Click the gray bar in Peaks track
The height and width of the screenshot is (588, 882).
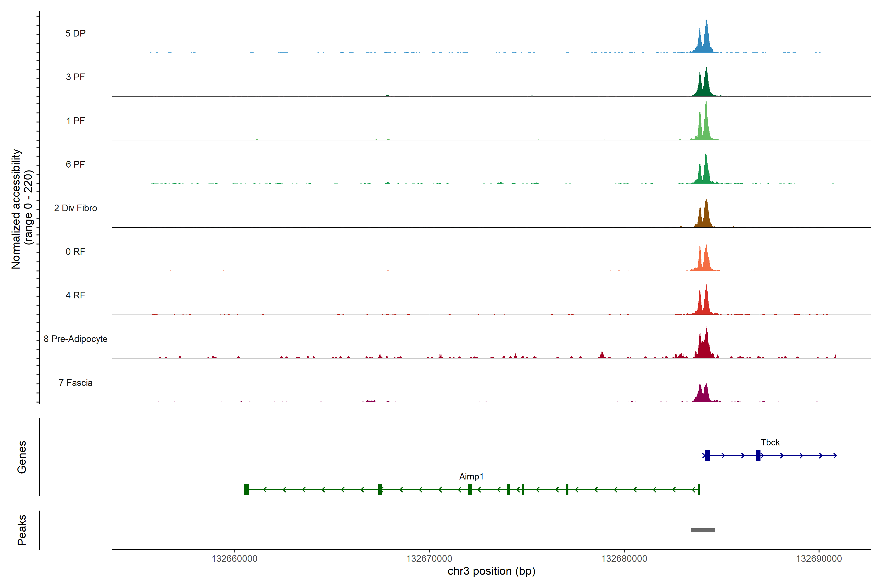[x=703, y=530]
